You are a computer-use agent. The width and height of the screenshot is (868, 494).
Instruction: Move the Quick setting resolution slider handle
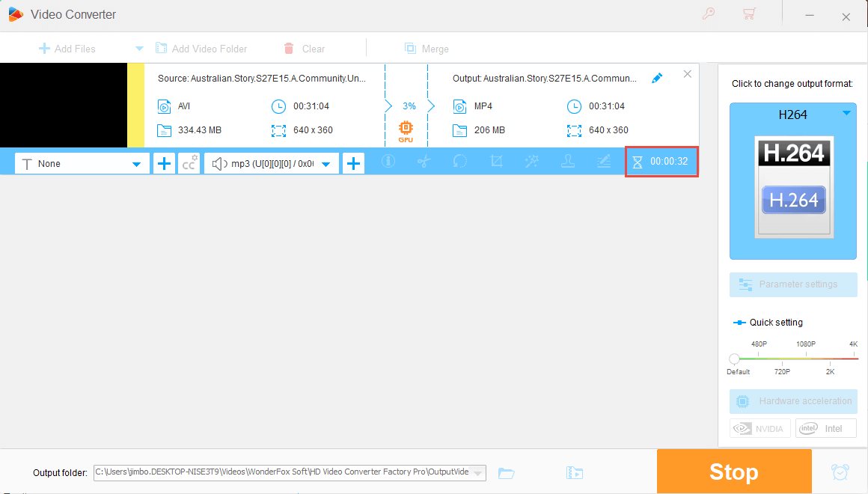734,359
